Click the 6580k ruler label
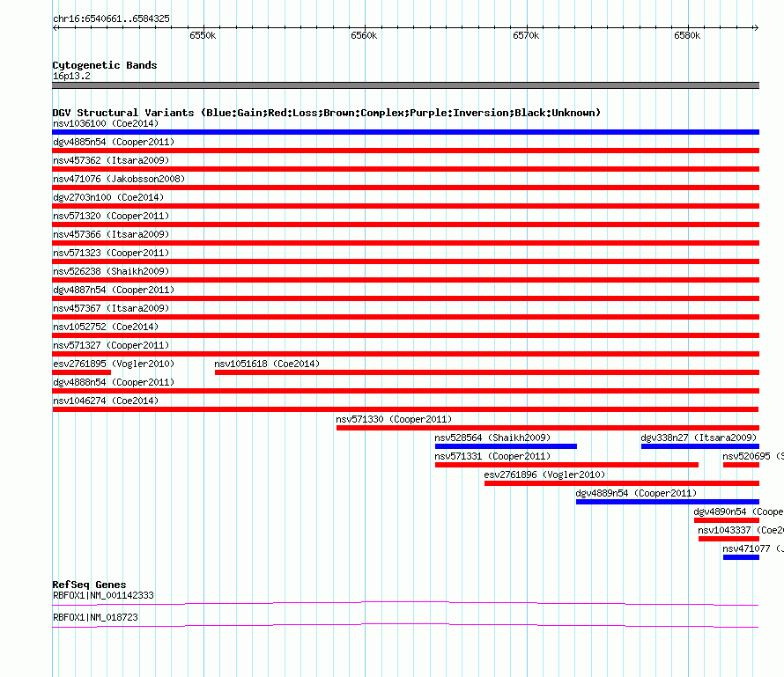Screen dimensions: 784x677 (687, 35)
